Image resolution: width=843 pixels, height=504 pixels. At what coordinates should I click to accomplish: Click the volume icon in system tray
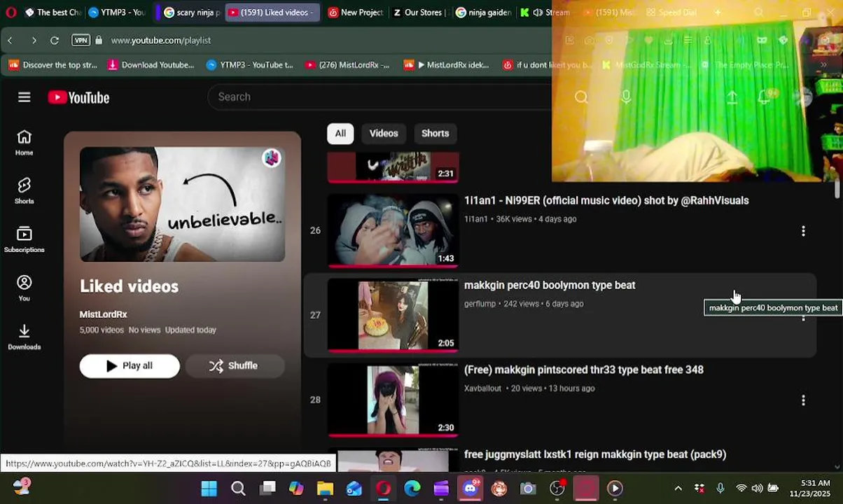pos(757,489)
